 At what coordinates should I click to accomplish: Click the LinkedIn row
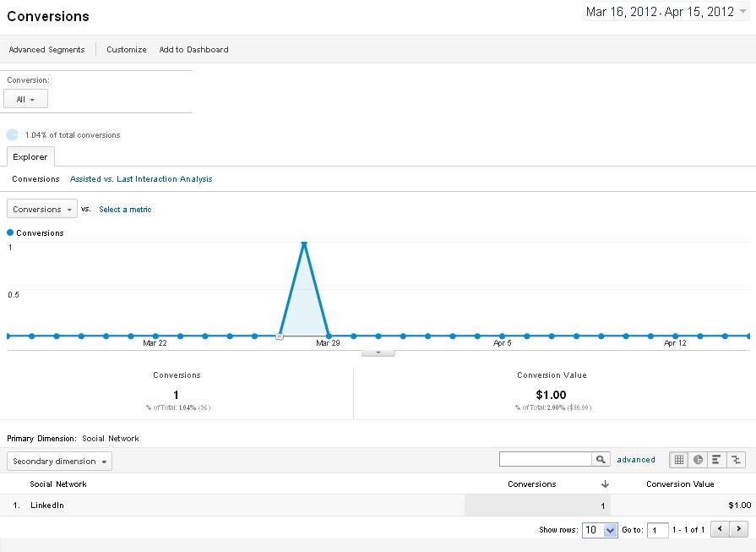(x=378, y=506)
